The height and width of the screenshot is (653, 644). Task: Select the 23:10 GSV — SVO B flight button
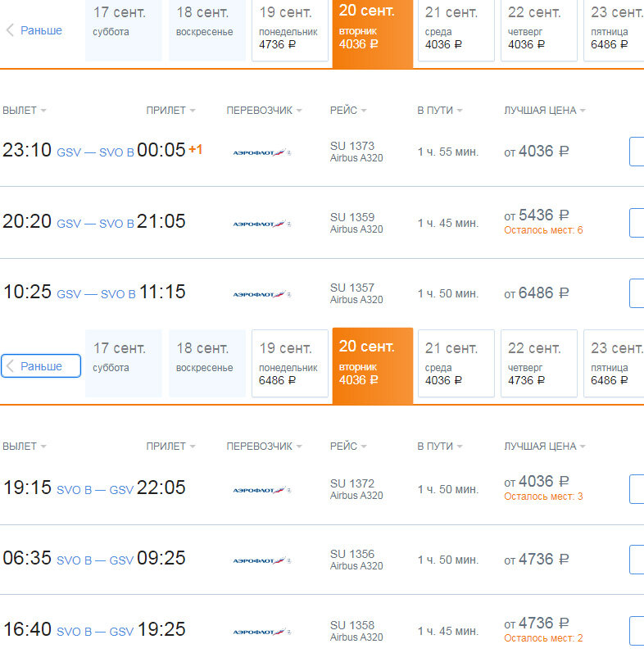pyautogui.click(x=637, y=152)
